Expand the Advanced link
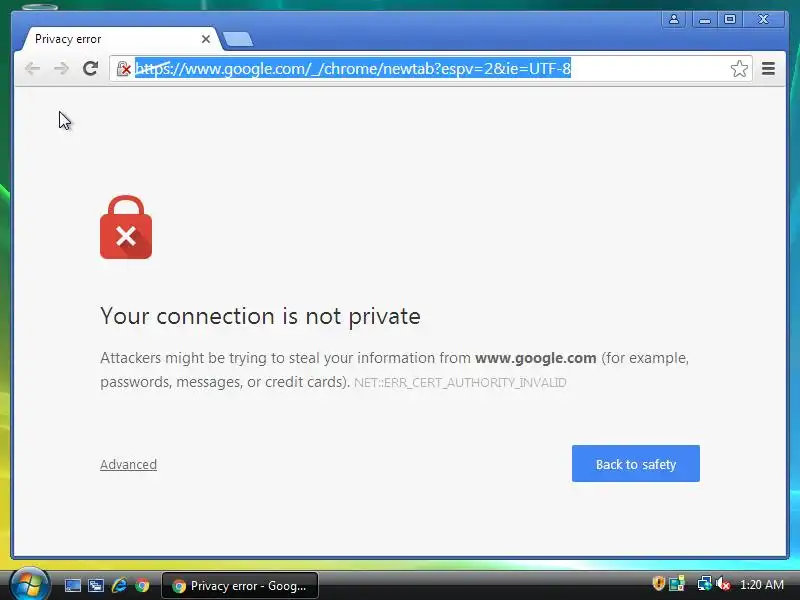Image resolution: width=800 pixels, height=600 pixels. 129,464
